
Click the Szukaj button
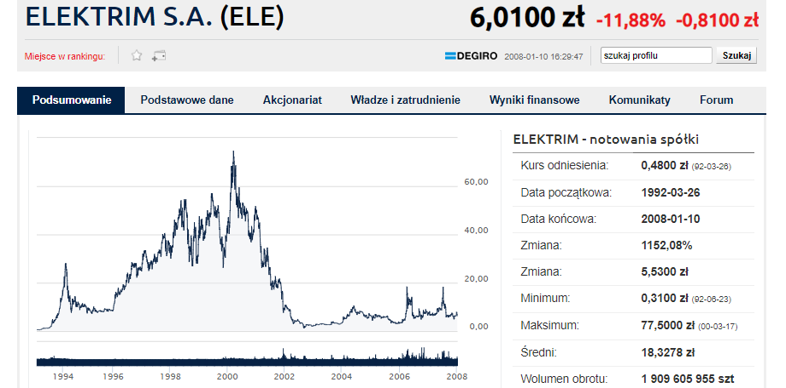[736, 56]
